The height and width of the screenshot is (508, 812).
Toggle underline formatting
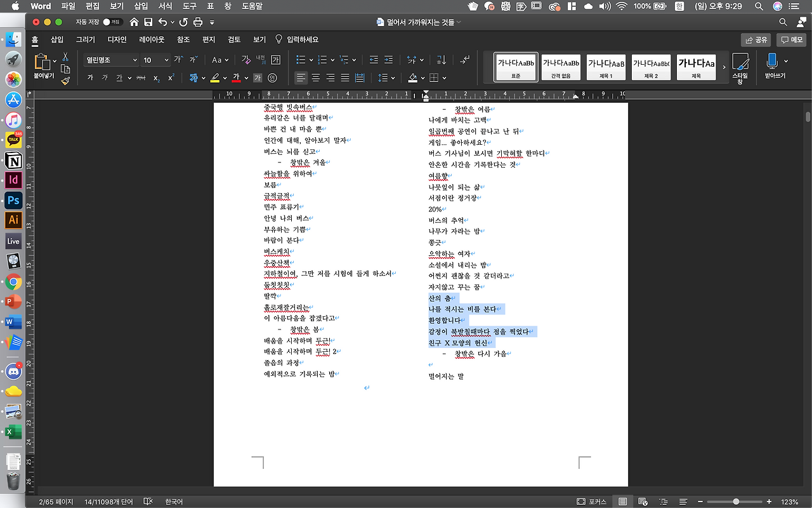point(119,77)
